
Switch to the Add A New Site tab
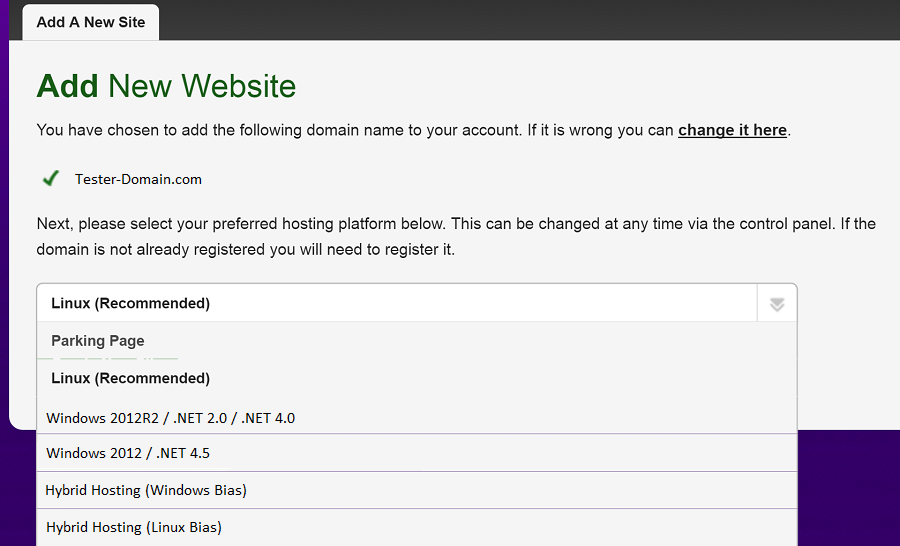click(91, 22)
